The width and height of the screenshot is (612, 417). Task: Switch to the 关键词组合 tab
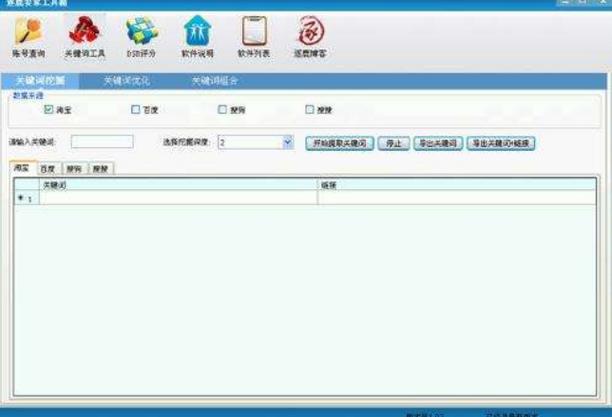[x=215, y=81]
